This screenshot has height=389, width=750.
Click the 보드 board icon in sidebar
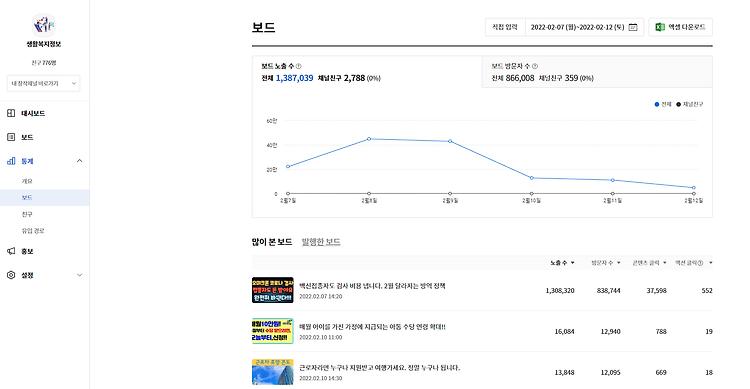pos(11,137)
